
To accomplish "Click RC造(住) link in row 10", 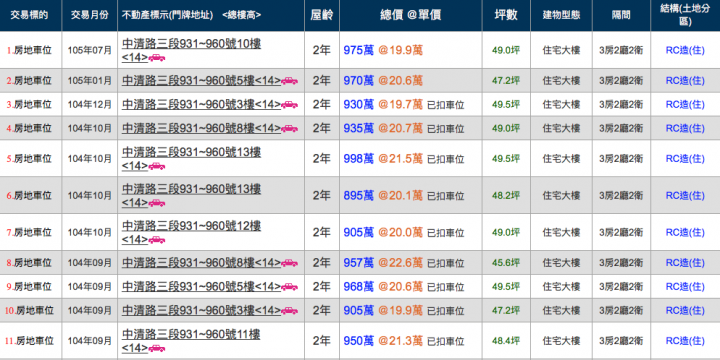I will tap(685, 310).
